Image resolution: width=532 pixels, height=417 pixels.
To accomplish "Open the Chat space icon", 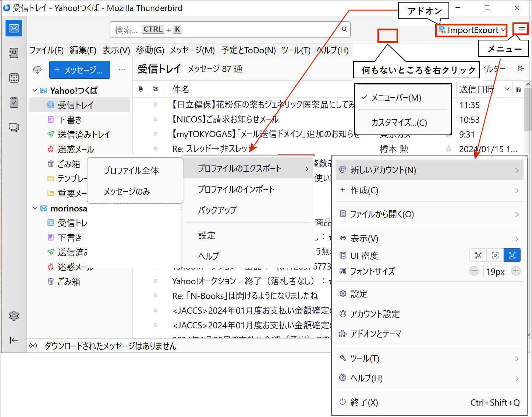I will [x=14, y=127].
